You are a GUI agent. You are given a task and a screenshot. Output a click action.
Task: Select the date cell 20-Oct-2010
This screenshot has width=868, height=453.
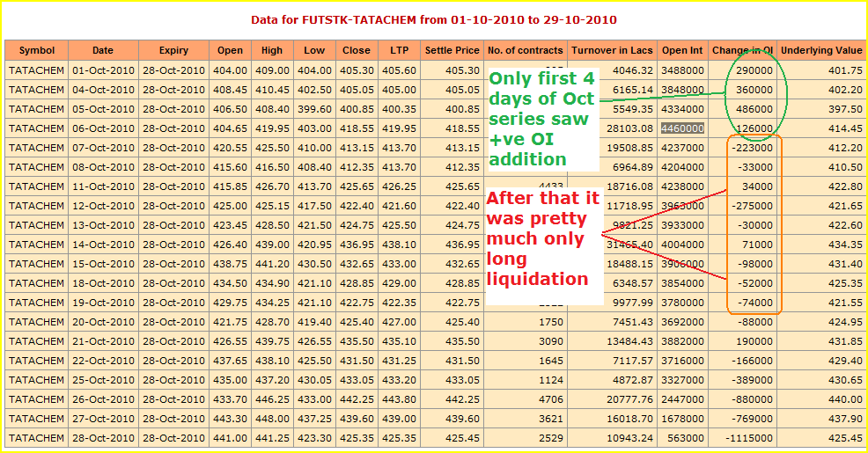[x=104, y=322]
